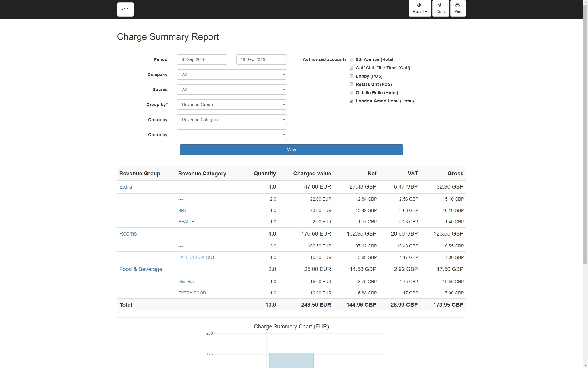Click the back arrows button

point(125,10)
